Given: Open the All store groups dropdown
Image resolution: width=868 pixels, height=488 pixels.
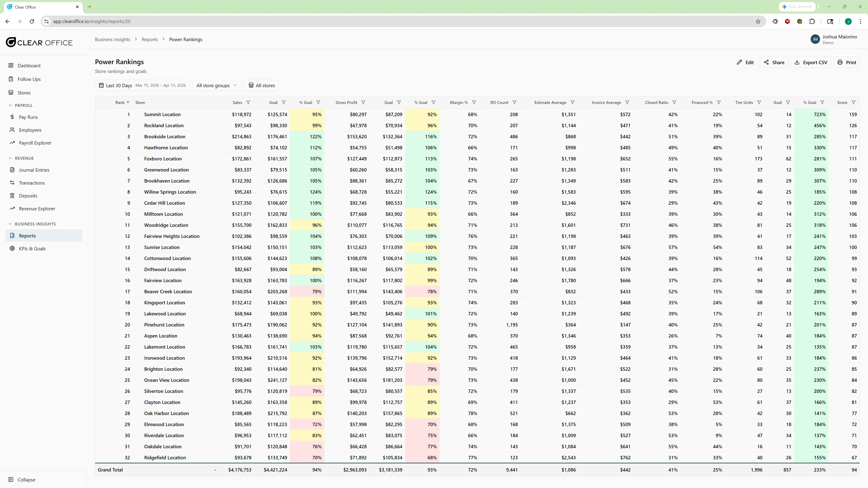Looking at the screenshot, I should [216, 85].
